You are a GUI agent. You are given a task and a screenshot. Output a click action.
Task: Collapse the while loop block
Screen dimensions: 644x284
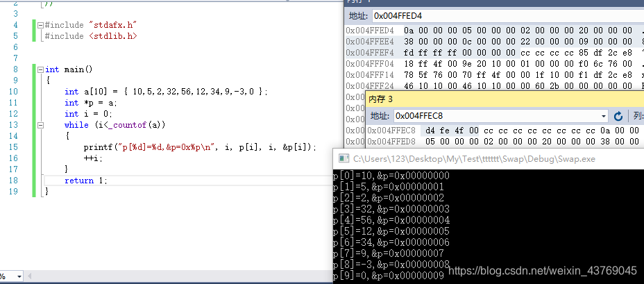pyautogui.click(x=40, y=125)
